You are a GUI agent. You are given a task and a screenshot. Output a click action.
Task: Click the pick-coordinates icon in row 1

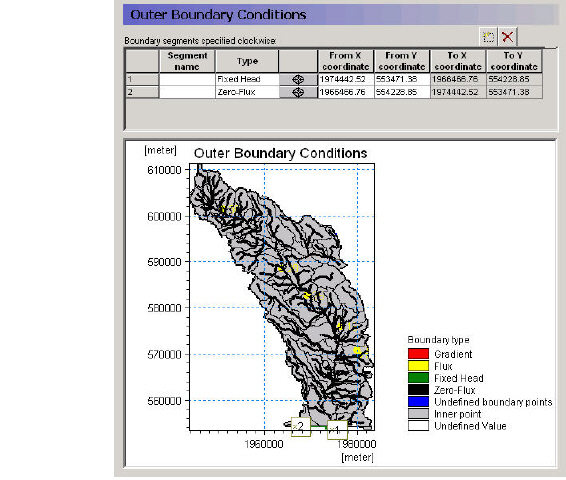pyautogui.click(x=298, y=79)
